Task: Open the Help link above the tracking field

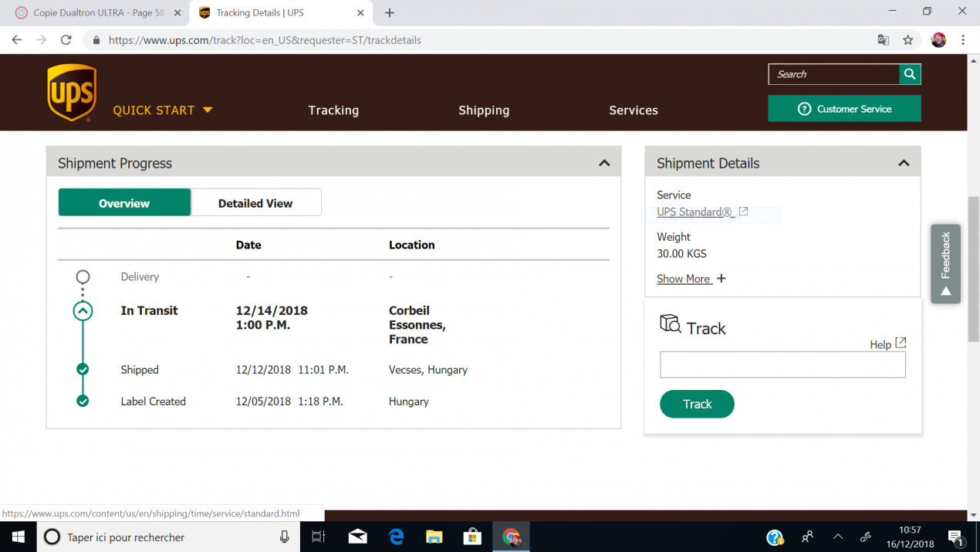Action: point(887,344)
